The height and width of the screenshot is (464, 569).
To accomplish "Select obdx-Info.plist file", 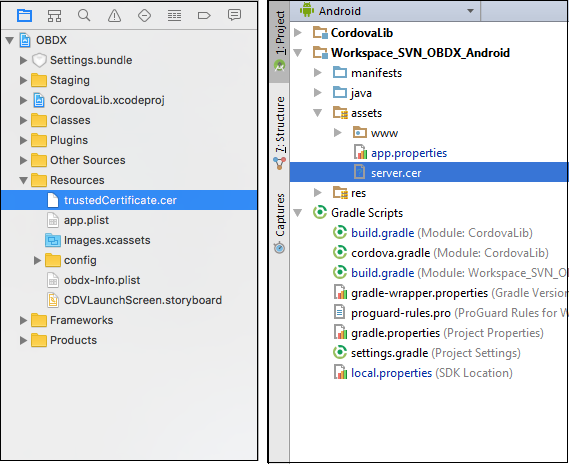I will [102, 280].
